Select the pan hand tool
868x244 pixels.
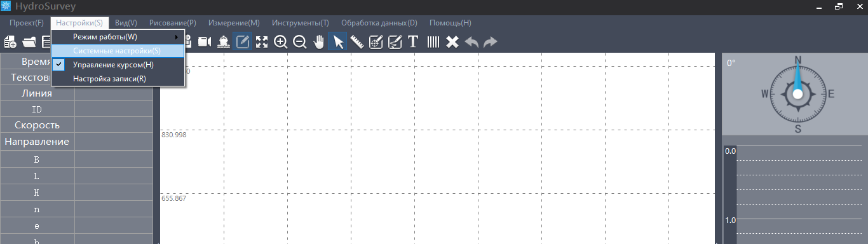tap(319, 42)
